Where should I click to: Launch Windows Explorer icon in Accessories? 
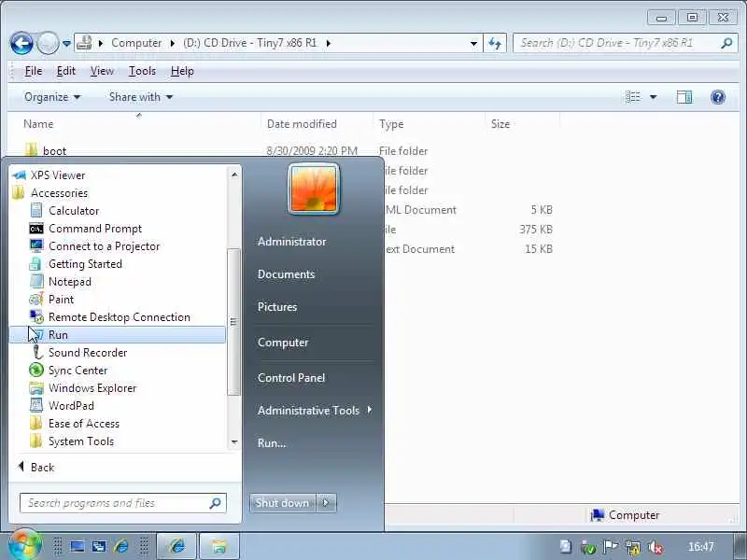[x=36, y=388]
